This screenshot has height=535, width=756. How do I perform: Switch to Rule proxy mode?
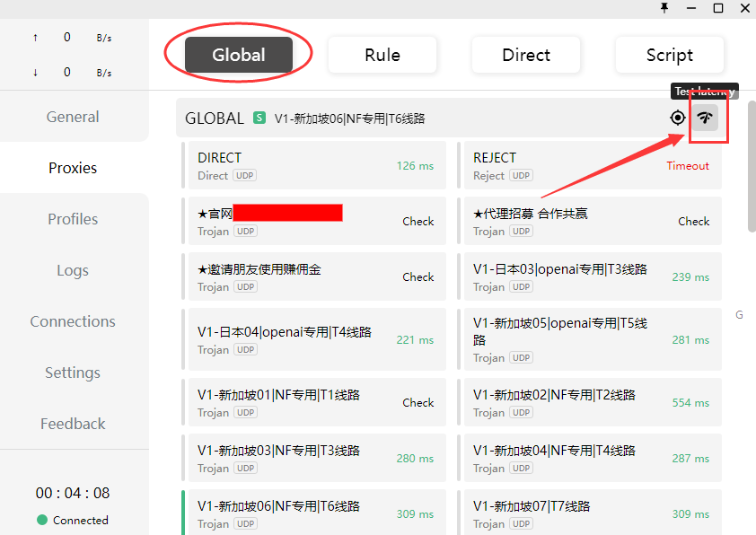pos(382,55)
